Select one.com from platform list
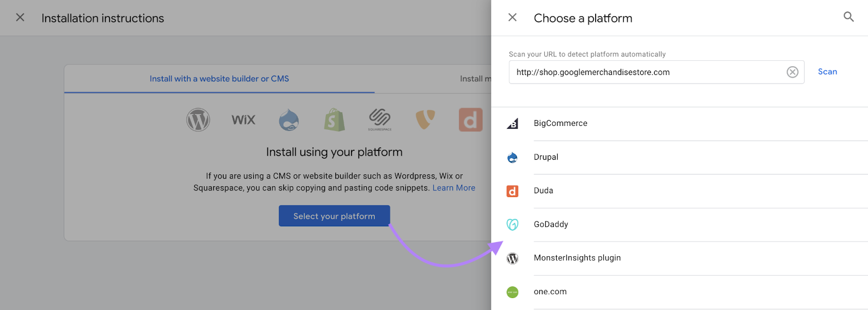This screenshot has width=868, height=310. click(550, 292)
